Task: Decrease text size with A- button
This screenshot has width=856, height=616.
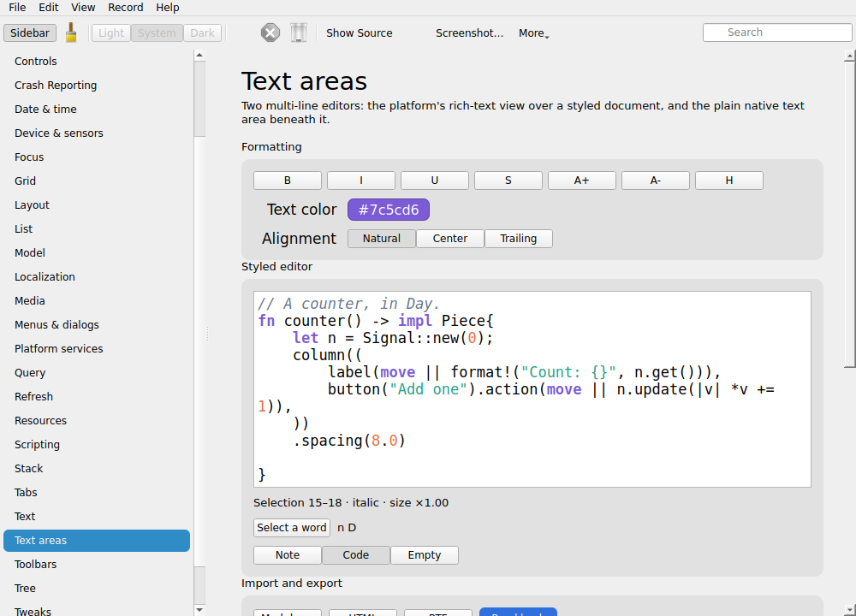Action: point(656,181)
